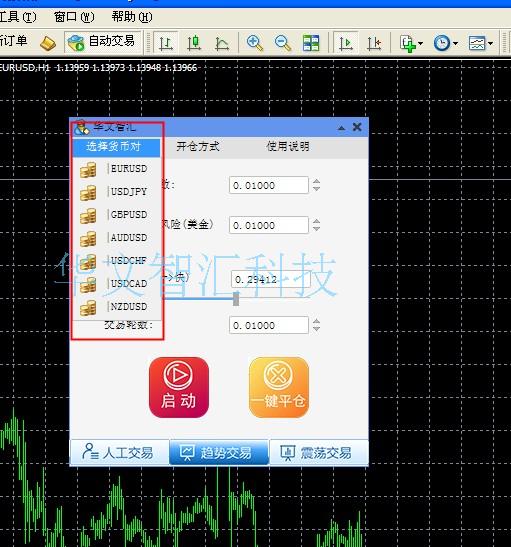
Task: Decrease the 风险(美金) value spinner
Action: (x=316, y=229)
